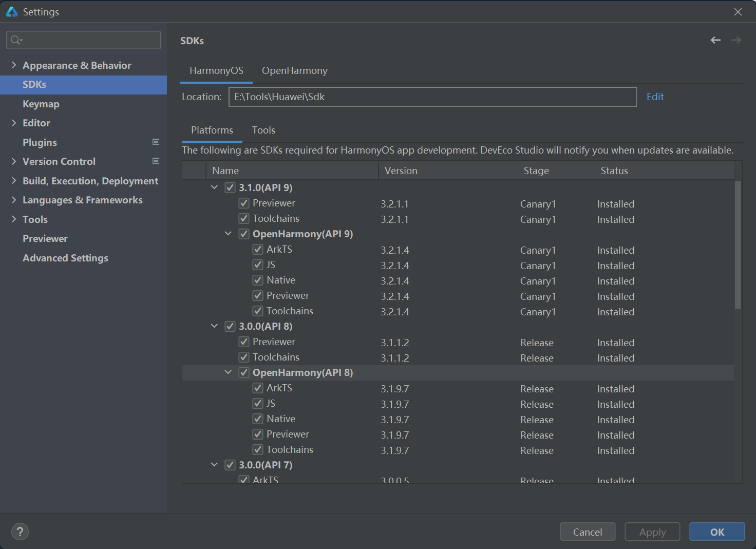Close the Settings dialog
Viewport: 756px width, 549px height.
pos(738,11)
